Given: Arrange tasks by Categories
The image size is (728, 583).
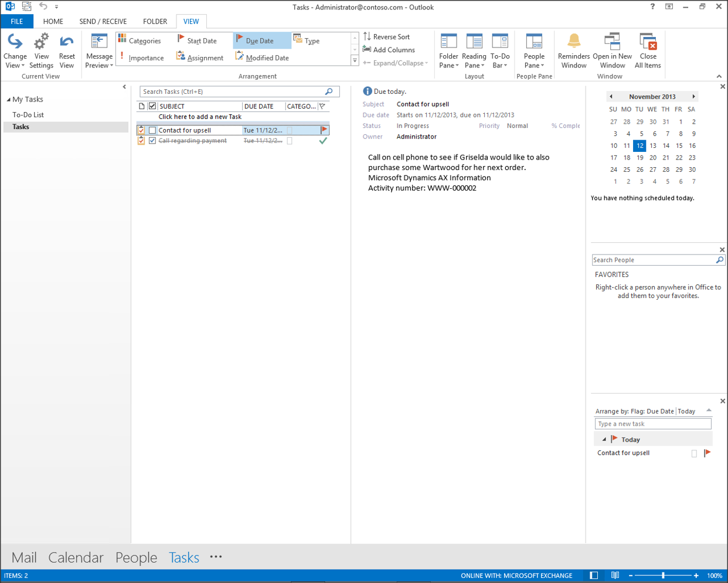Looking at the screenshot, I should (x=140, y=40).
